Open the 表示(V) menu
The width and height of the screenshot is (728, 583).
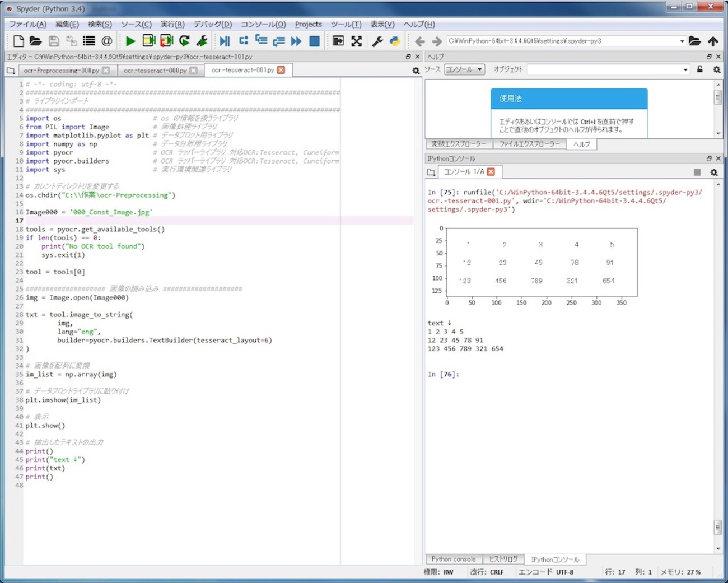382,24
